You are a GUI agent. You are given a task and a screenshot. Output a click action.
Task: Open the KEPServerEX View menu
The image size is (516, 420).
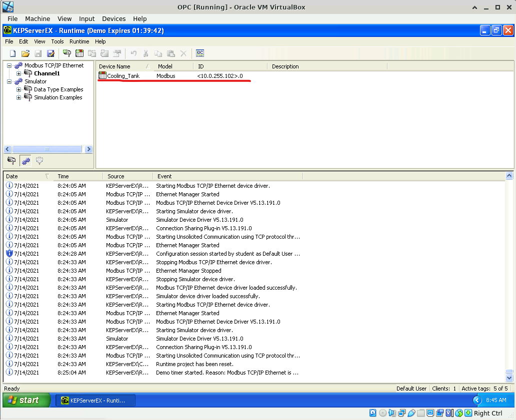coord(39,41)
